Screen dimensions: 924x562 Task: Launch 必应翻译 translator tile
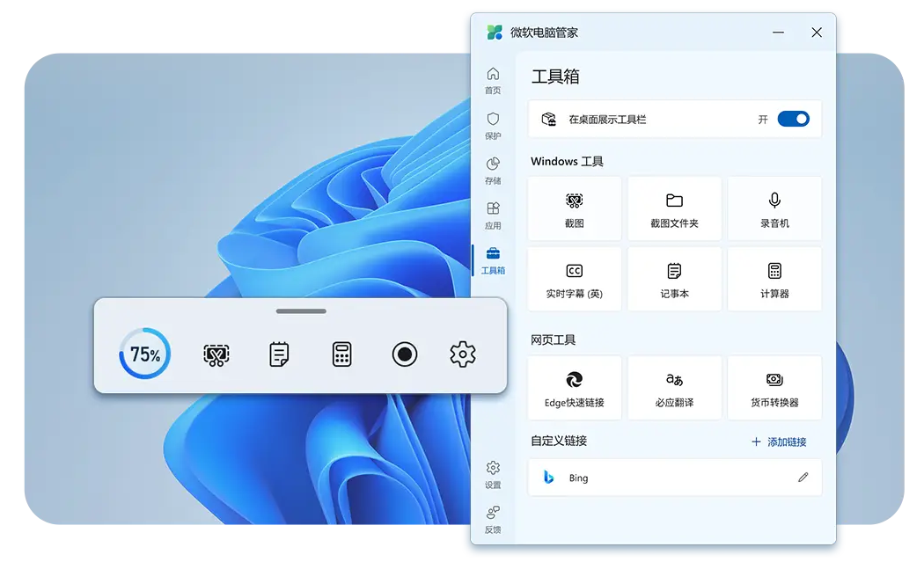(675, 388)
